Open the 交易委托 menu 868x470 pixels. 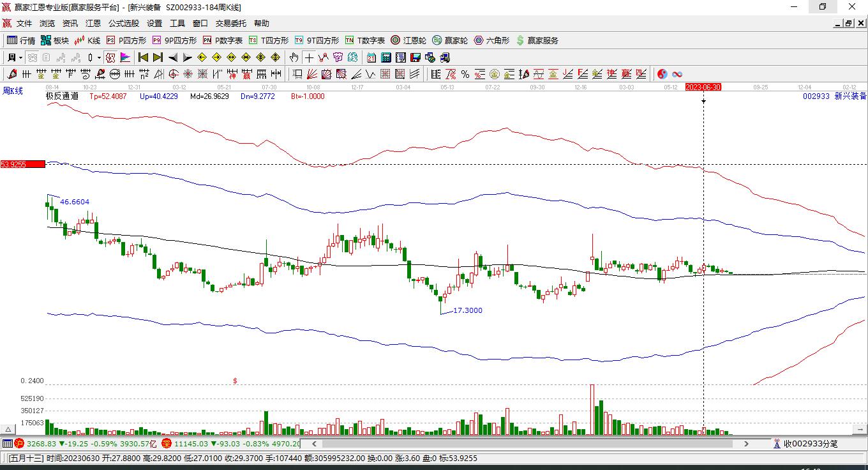[x=230, y=24]
